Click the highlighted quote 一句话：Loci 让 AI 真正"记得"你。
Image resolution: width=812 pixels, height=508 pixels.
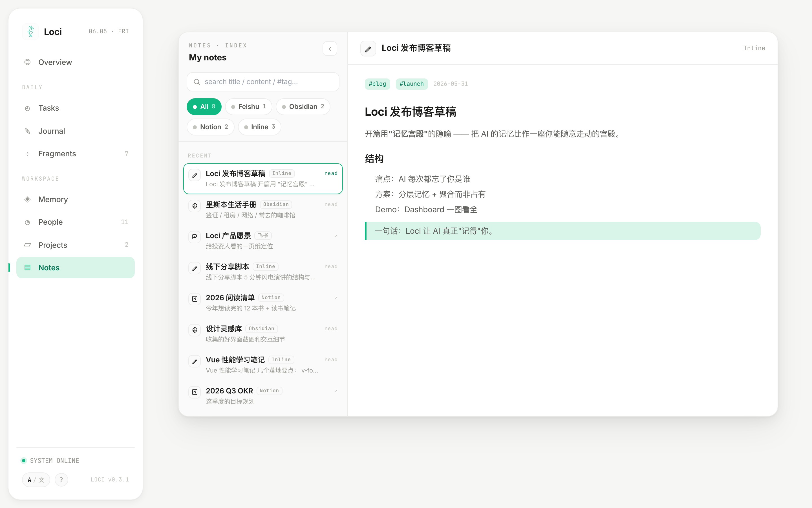coord(562,231)
